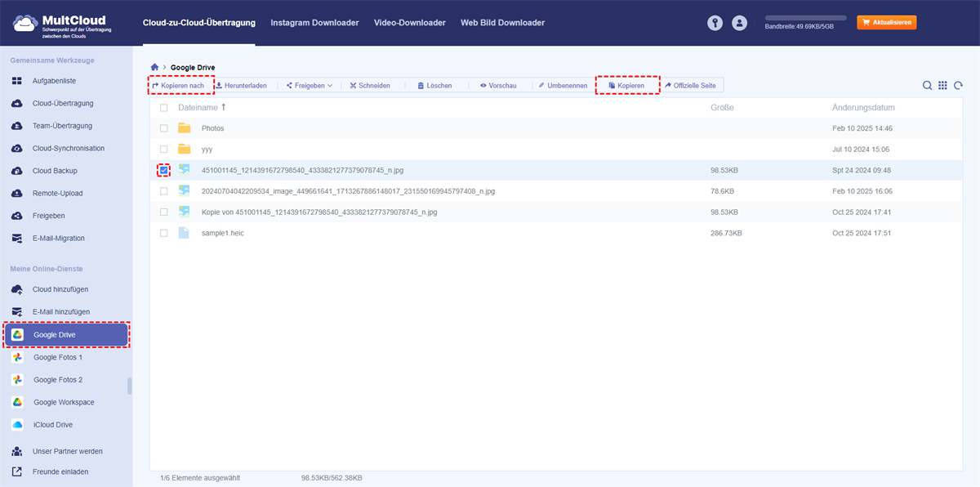
Task: Switch to Instagram Downloader tab
Action: tap(314, 23)
